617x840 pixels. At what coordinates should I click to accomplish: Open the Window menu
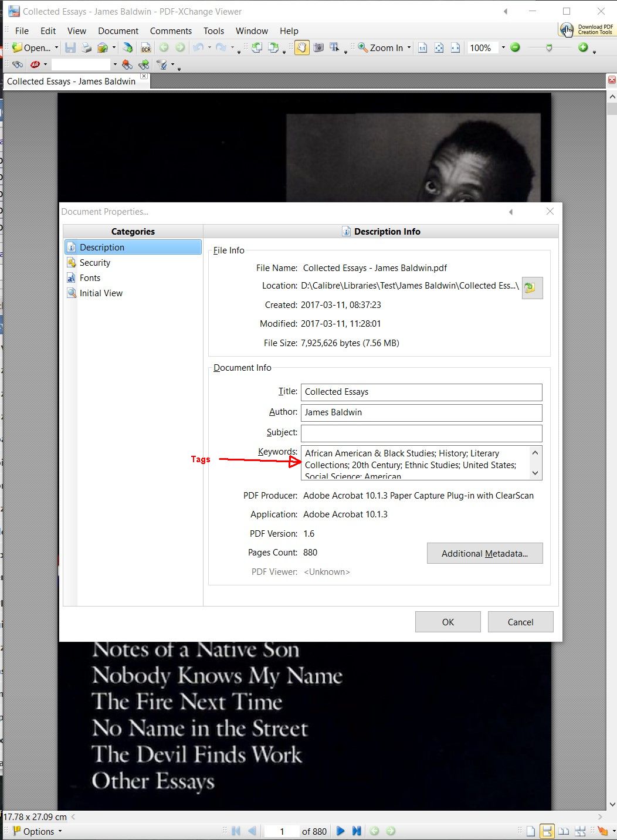(252, 31)
